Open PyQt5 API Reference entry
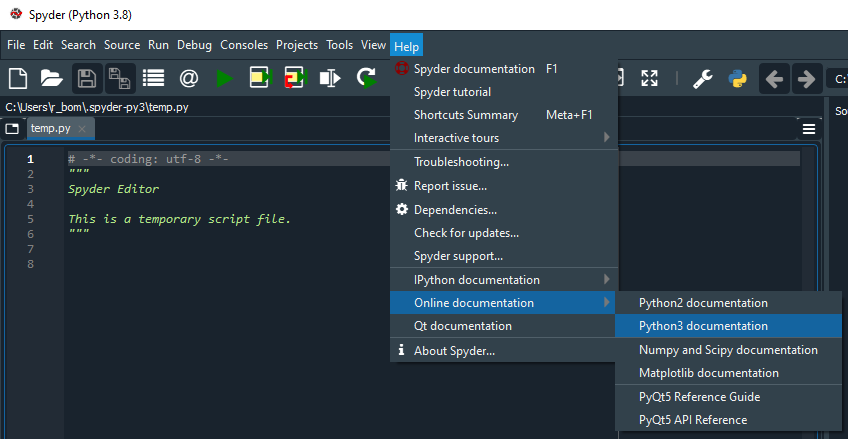Image resolution: width=848 pixels, height=439 pixels. coord(728,420)
